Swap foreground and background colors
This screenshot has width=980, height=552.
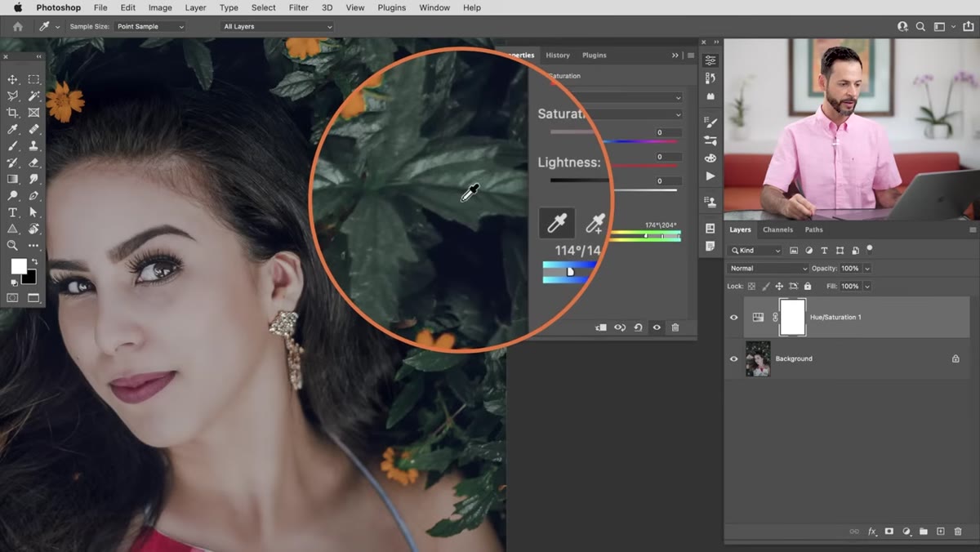[x=34, y=261]
